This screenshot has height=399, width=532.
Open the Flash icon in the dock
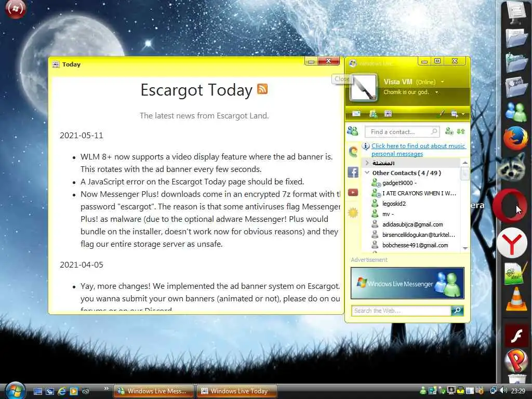click(x=516, y=336)
